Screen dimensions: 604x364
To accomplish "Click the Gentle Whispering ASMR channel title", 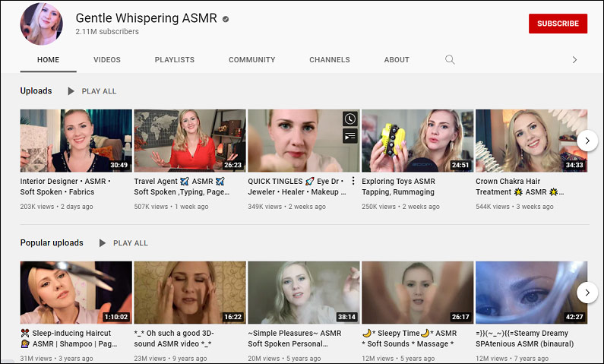I will coord(147,18).
